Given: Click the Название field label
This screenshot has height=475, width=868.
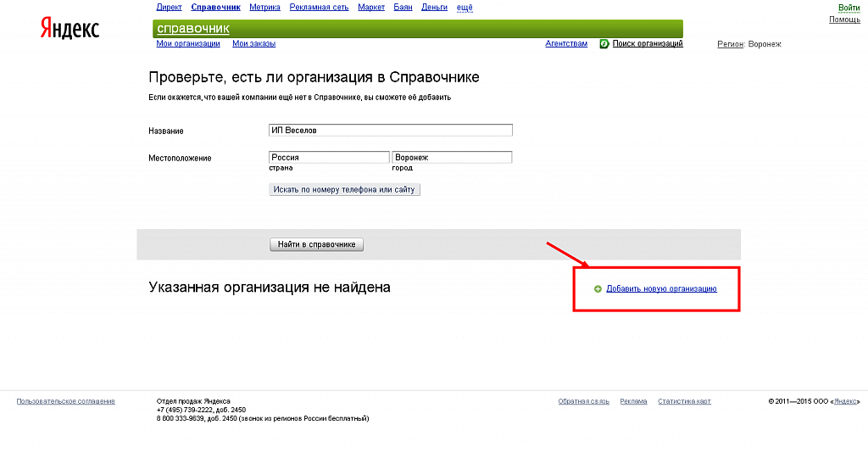Looking at the screenshot, I should click(165, 131).
